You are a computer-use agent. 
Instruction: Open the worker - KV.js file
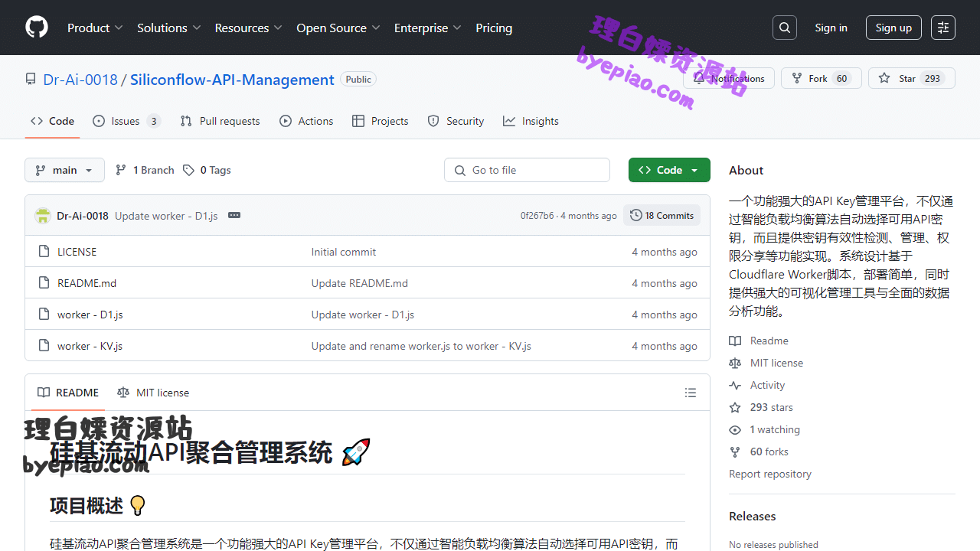tap(90, 346)
